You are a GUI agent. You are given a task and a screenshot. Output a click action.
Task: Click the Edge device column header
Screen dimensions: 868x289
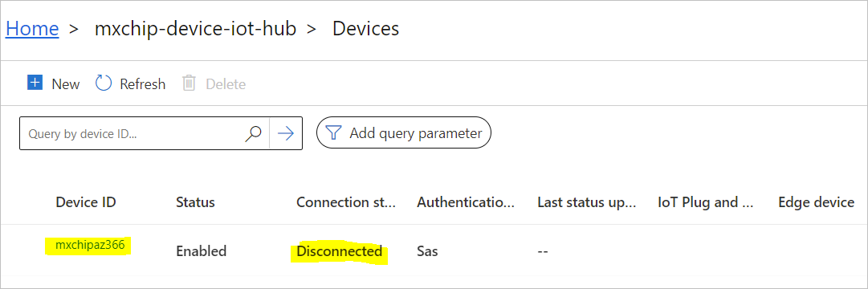point(817,202)
